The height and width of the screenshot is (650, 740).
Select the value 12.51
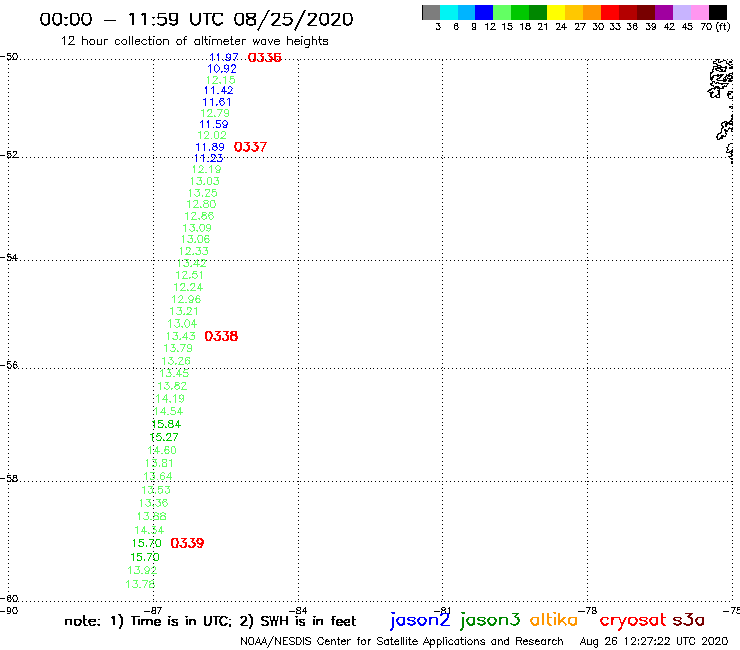coord(190,275)
